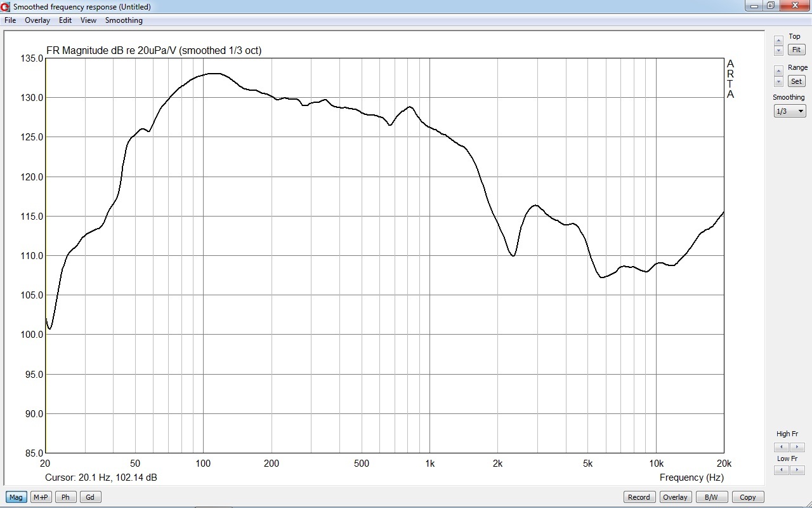Image resolution: width=812 pixels, height=508 pixels.
Task: Click the plot title 'FR Magnitude dB re 20uPa/V'
Action: [x=112, y=50]
